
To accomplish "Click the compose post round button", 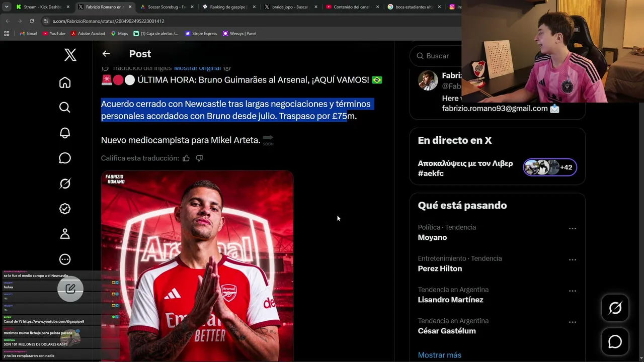I will (70, 289).
